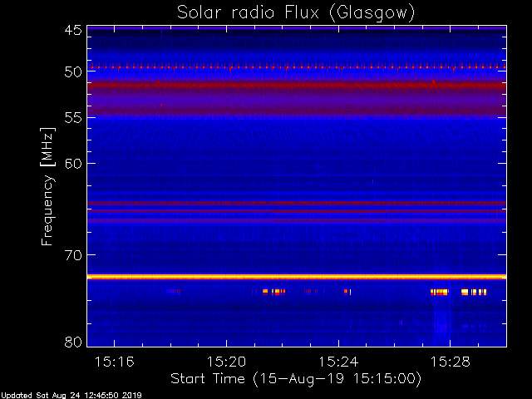Image resolution: width=532 pixels, height=399 pixels.
Task: Click the 15:24 time tick label
Action: tap(338, 362)
